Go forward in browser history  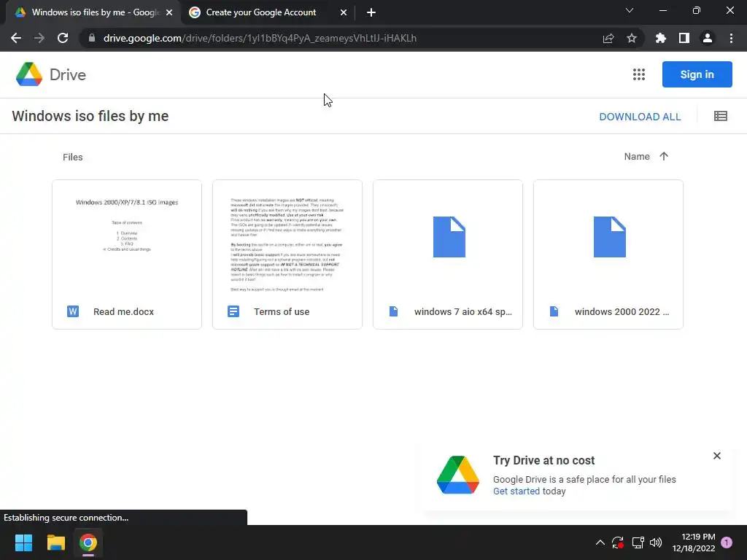tap(39, 38)
